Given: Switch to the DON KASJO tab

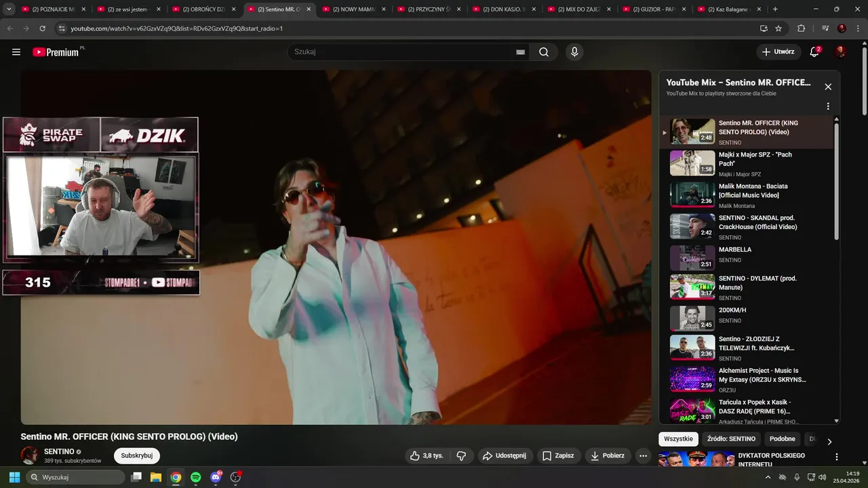Looking at the screenshot, I should click(x=500, y=9).
